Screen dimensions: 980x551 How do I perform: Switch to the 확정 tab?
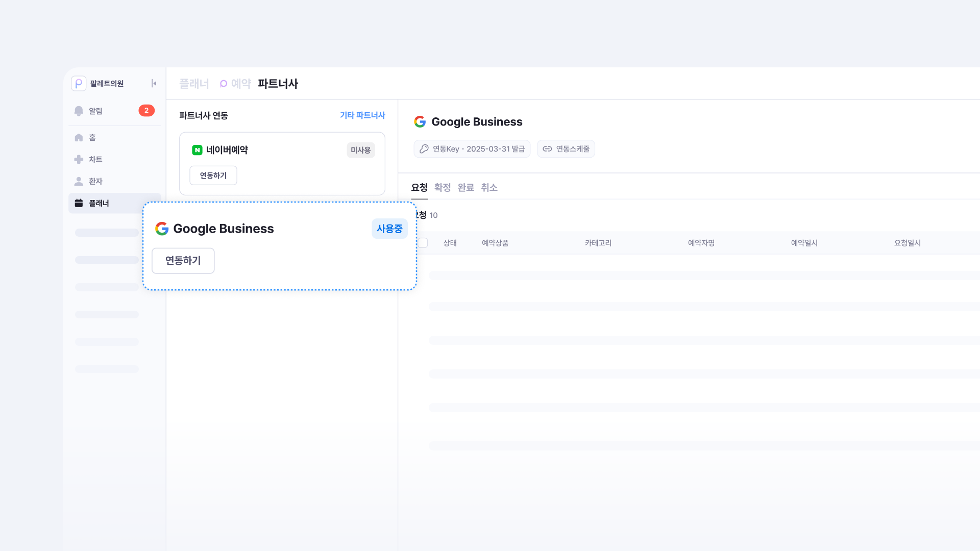443,187
